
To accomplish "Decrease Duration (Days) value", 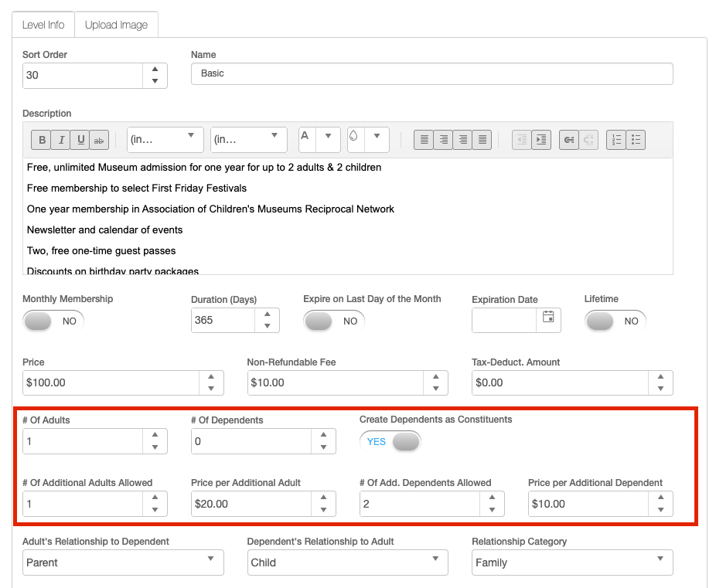I will tap(267, 326).
